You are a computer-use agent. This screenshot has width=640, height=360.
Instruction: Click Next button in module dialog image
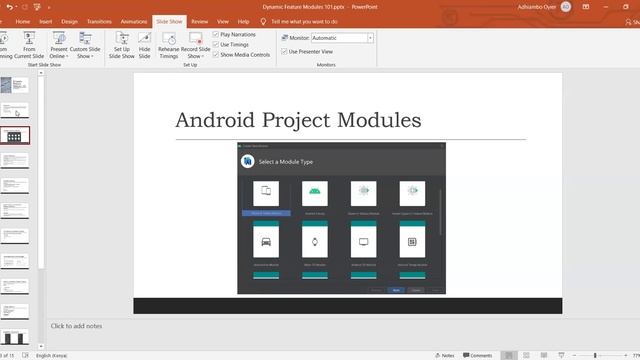tap(396, 290)
